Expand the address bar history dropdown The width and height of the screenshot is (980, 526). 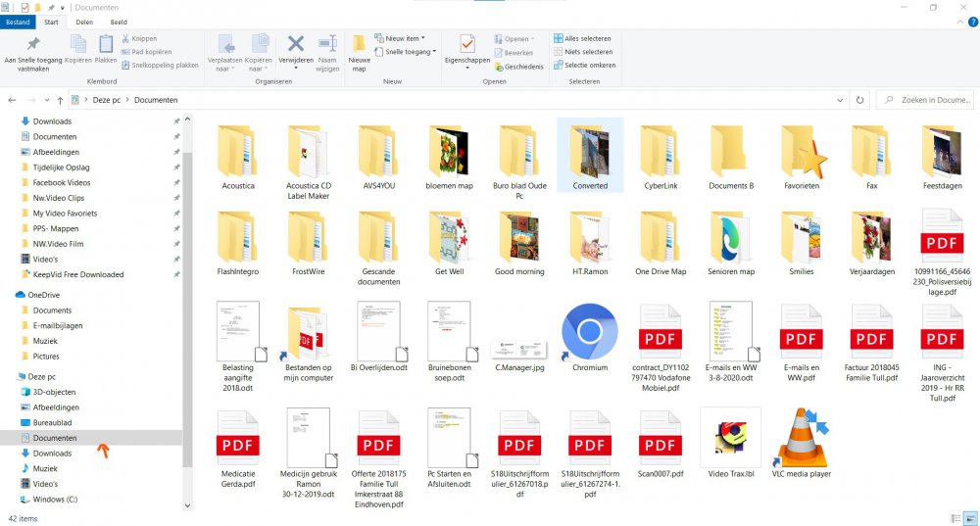(x=840, y=100)
